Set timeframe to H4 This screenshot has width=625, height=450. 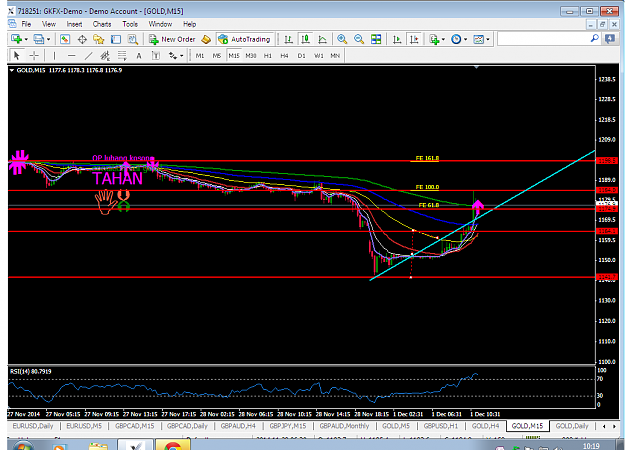[x=284, y=55]
